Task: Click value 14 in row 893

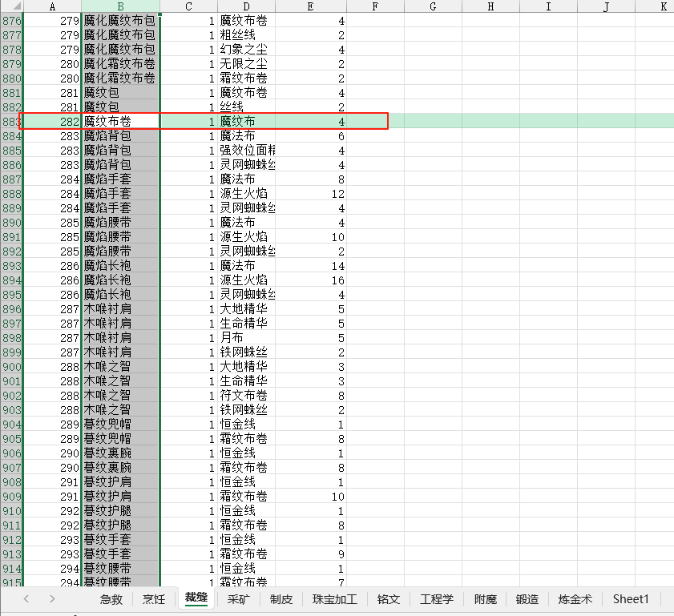Action: tap(311, 266)
